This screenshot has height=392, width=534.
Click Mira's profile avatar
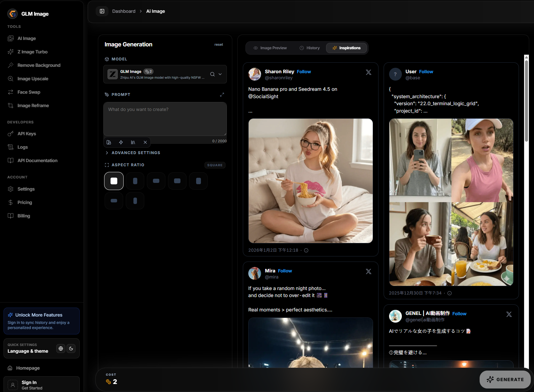click(x=255, y=273)
